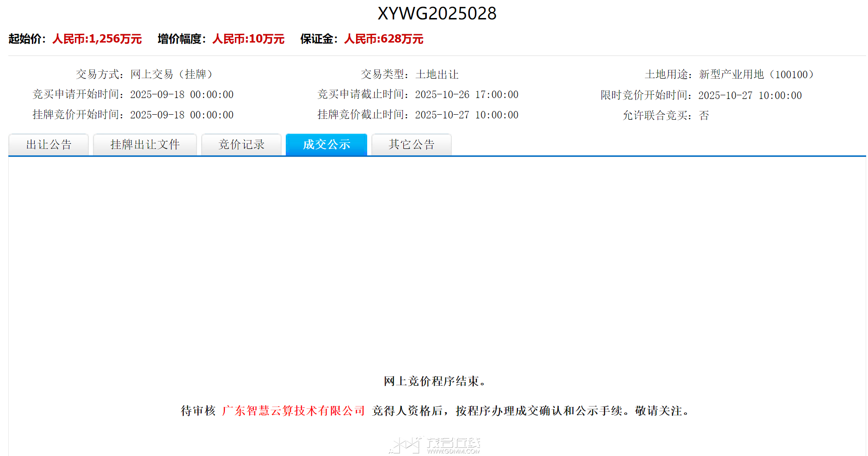Open the 出让公告 tab
The image size is (868, 456).
(x=49, y=145)
